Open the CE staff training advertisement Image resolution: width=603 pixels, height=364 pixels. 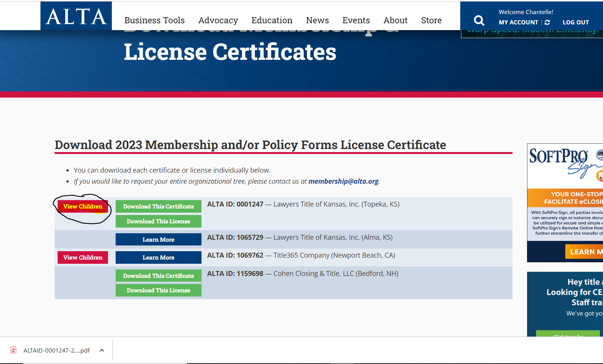tap(565, 304)
